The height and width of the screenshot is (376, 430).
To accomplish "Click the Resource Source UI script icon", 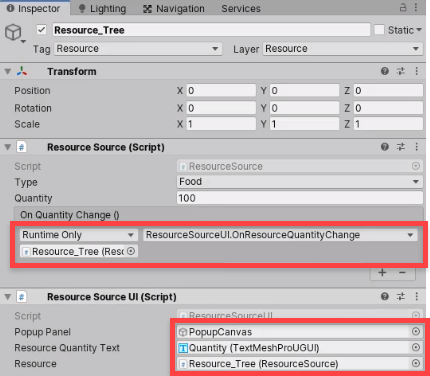I will [22, 297].
